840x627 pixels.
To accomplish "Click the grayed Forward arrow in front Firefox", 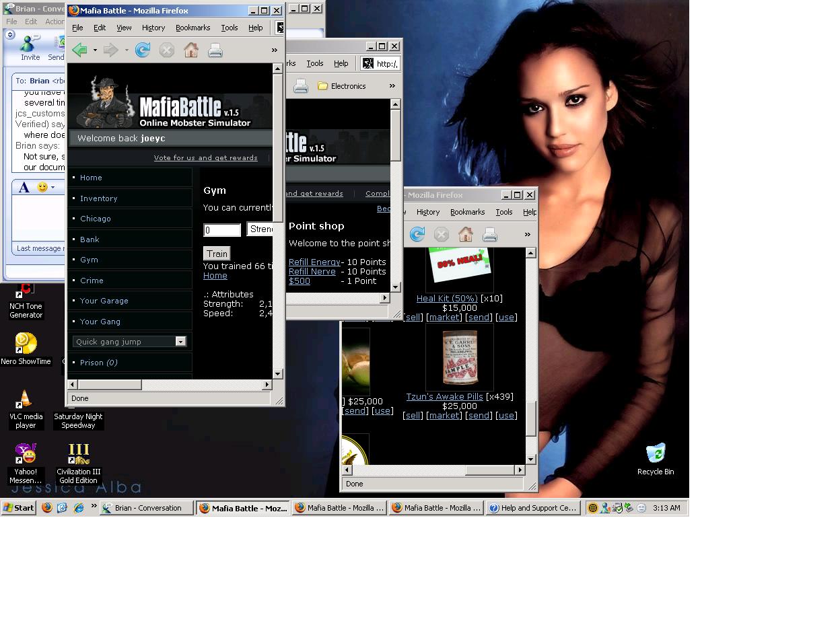I will pyautogui.click(x=111, y=50).
